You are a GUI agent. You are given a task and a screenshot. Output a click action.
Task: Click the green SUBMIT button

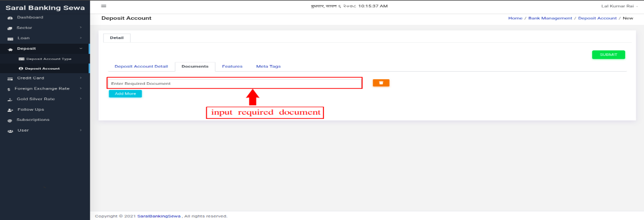608,55
